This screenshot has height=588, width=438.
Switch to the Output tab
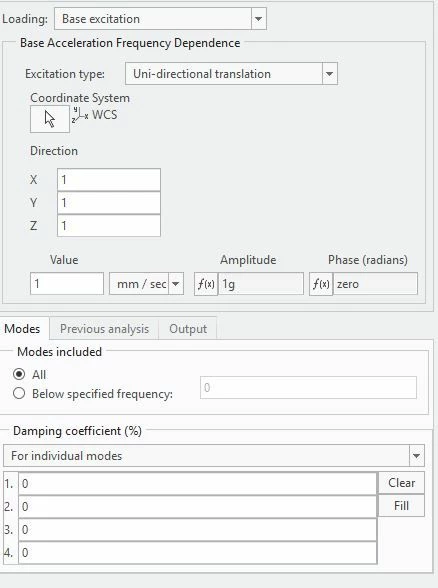[x=188, y=329]
